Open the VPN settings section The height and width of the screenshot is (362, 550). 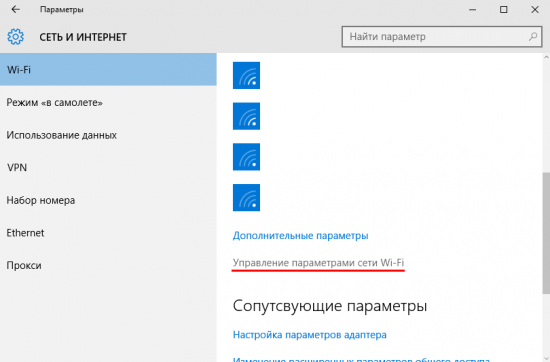coord(108,168)
